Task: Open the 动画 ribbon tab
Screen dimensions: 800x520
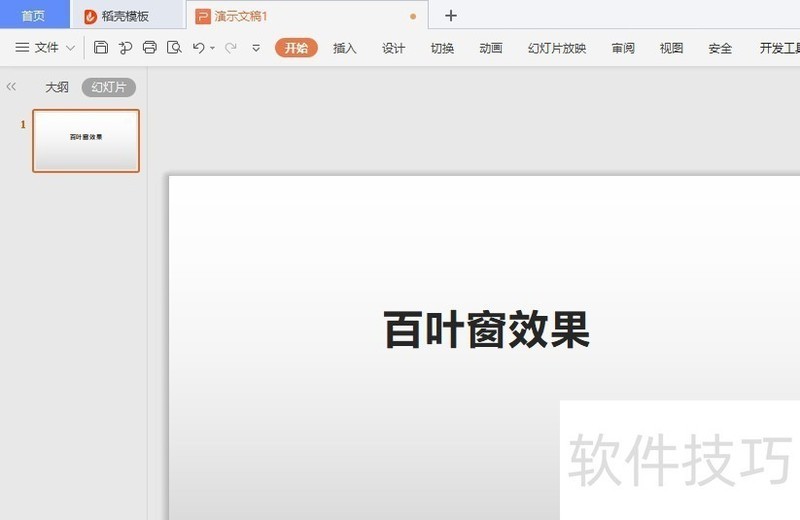Action: pyautogui.click(x=491, y=48)
